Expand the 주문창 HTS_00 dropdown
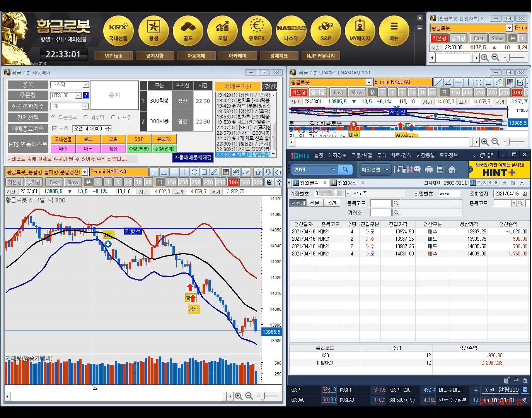This screenshot has height=418, width=532. [78, 95]
